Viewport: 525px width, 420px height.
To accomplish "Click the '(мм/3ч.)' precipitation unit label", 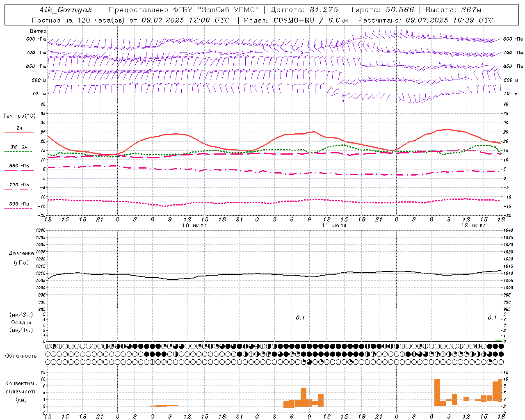I will tap(21, 315).
